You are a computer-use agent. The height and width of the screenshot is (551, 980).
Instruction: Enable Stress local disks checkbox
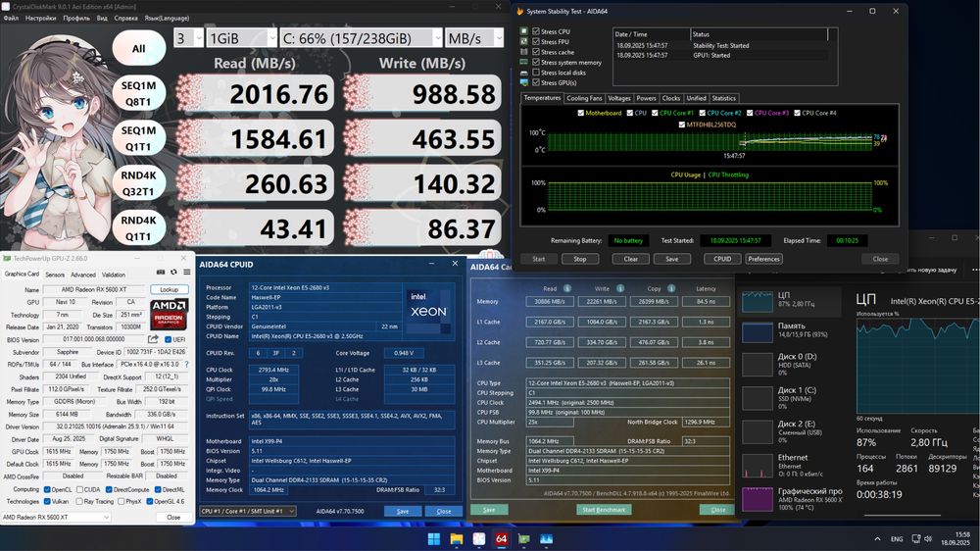click(536, 73)
